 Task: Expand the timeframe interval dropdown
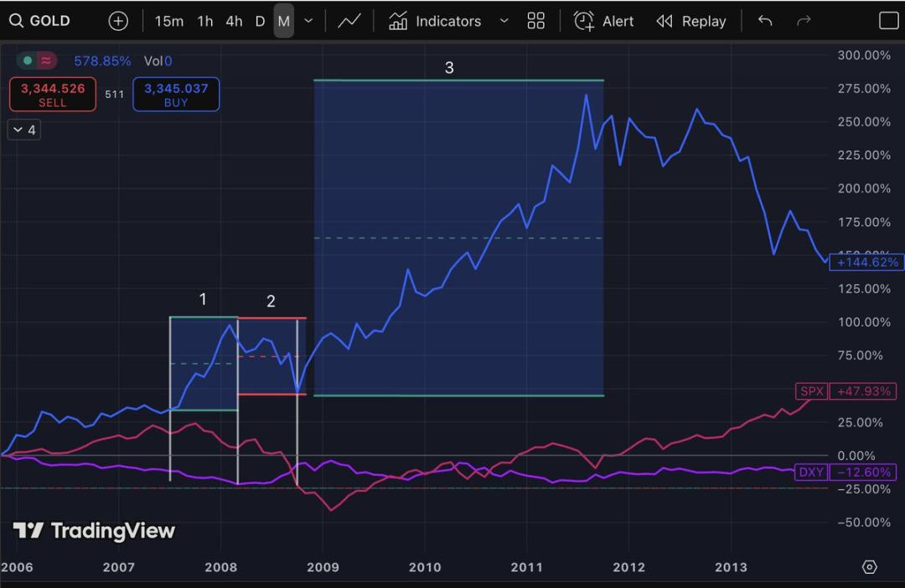(308, 21)
